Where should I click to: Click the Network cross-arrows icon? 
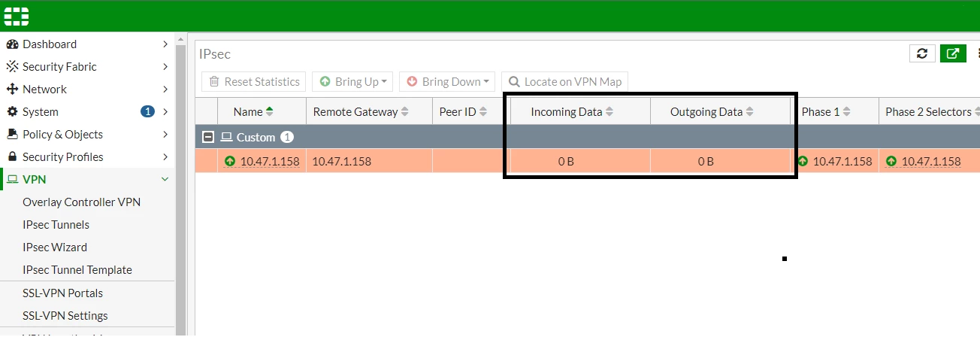pos(12,90)
